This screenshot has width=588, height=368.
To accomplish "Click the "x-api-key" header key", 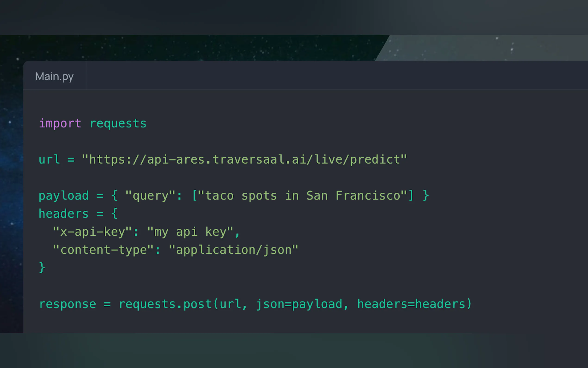I will point(92,232).
